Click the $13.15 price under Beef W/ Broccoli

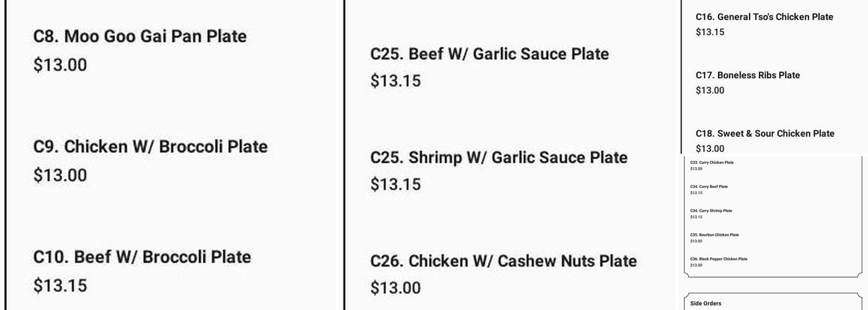60,286
